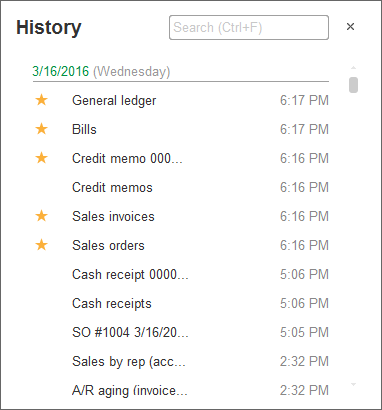Click the Search (Ctrl+F) field
Screen dimensions: 382x410
click(x=249, y=27)
